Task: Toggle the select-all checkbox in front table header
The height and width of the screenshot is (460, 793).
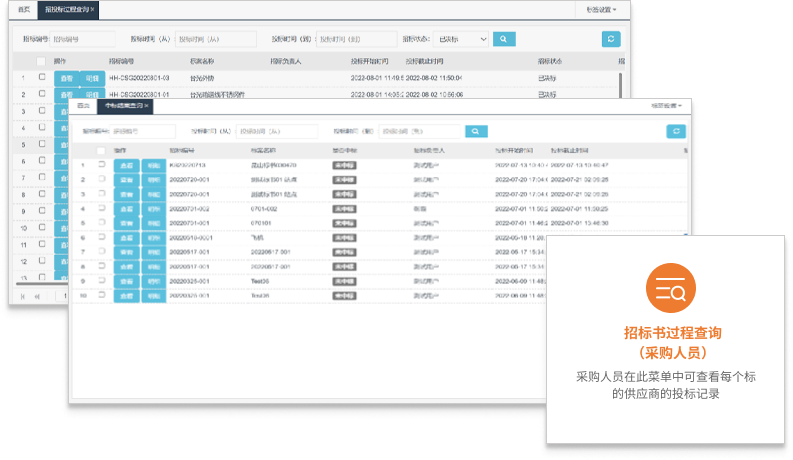Action: tap(100, 151)
